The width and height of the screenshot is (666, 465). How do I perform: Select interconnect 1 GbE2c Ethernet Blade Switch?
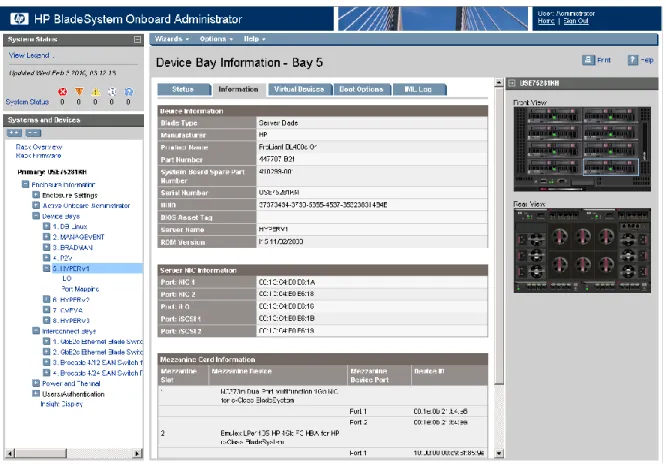[x=97, y=341]
